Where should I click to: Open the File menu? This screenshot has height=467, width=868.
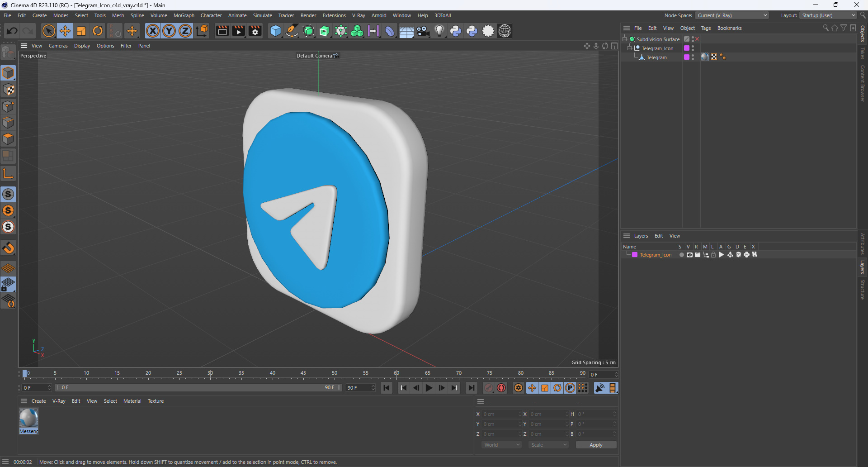tap(7, 15)
